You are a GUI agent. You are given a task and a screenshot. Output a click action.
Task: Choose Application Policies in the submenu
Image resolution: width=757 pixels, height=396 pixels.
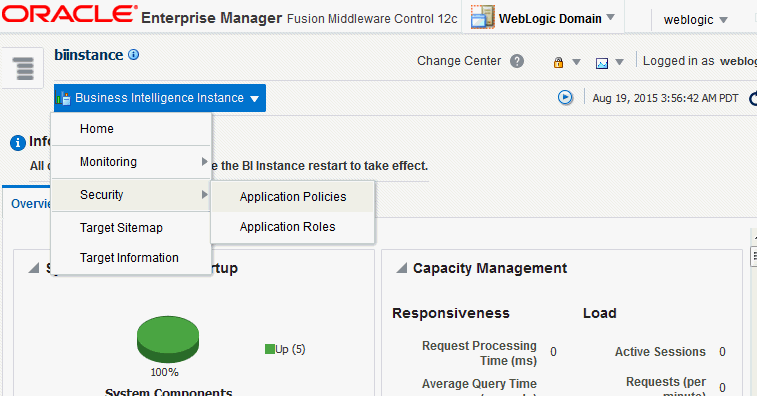click(x=293, y=197)
